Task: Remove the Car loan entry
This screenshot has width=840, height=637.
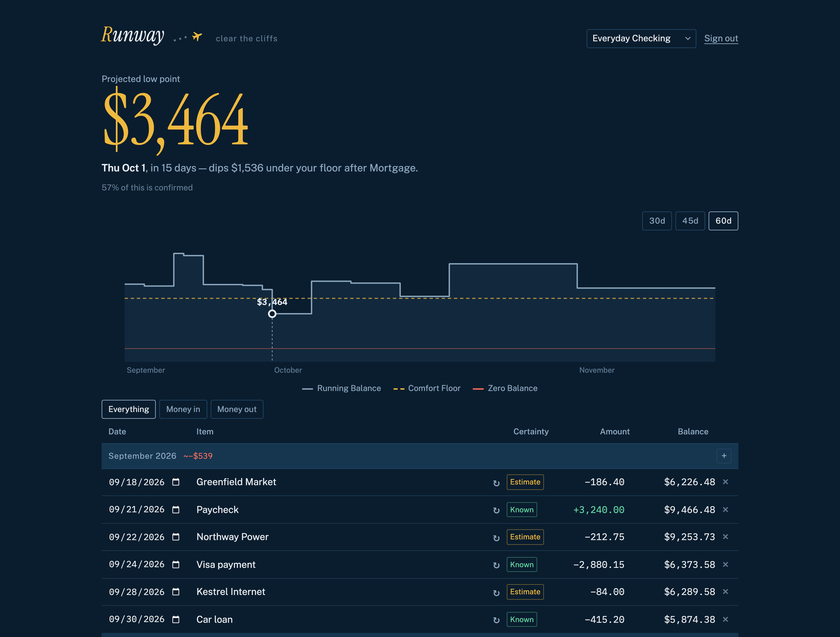Action: (725, 619)
